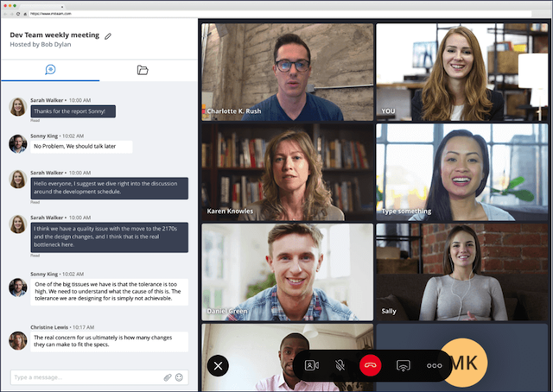Image resolution: width=553 pixels, height=392 pixels.
Task: Click the MK participant avatar
Action: click(464, 363)
